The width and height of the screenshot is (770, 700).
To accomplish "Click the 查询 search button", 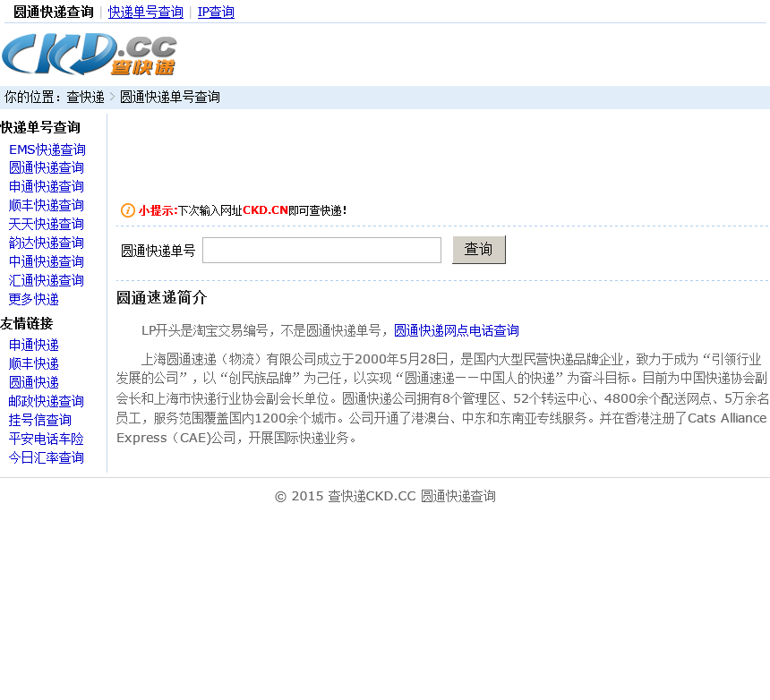I will (479, 250).
